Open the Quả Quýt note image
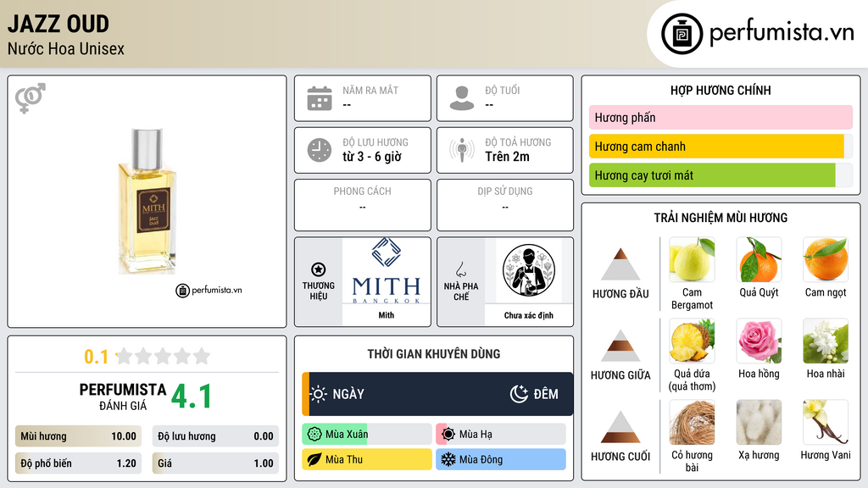This screenshot has height=488, width=868. pos(759,259)
